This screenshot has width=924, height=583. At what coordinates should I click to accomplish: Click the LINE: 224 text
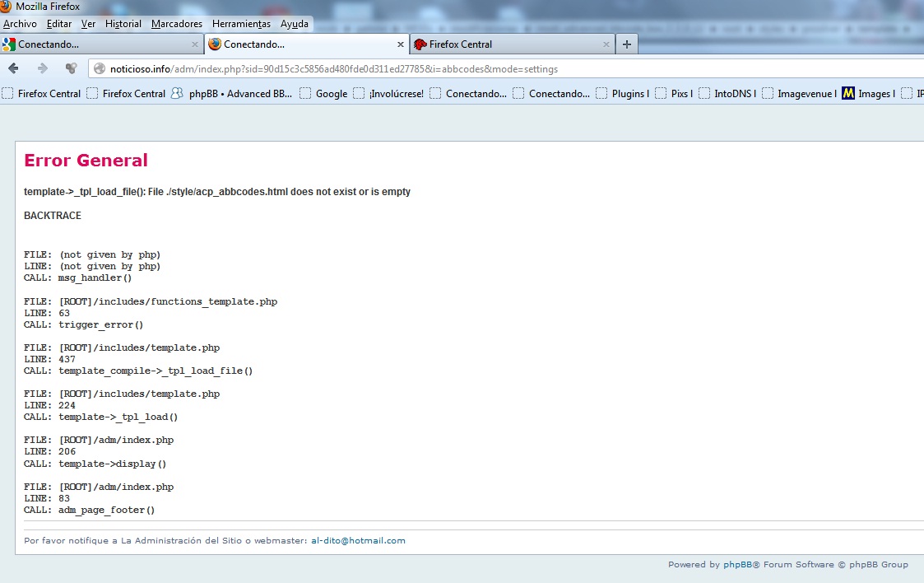tap(49, 405)
